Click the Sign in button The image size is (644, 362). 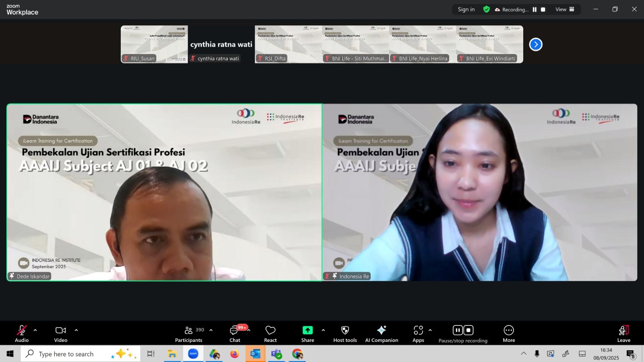coord(466,9)
